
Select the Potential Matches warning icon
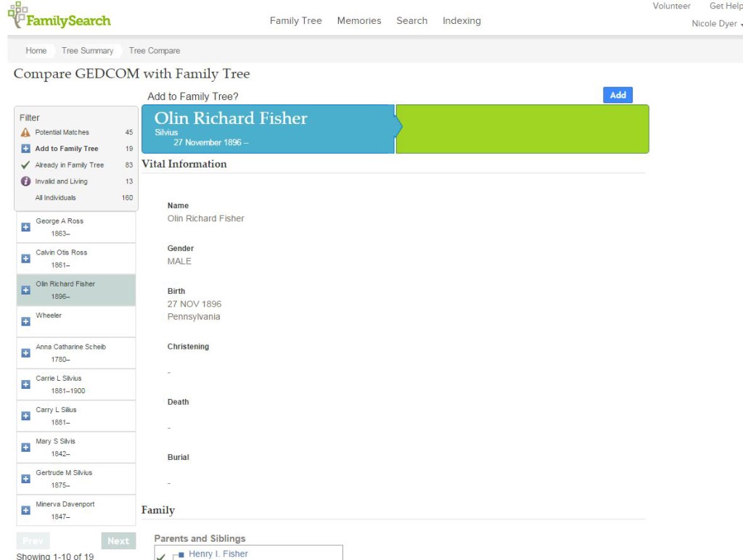25,132
